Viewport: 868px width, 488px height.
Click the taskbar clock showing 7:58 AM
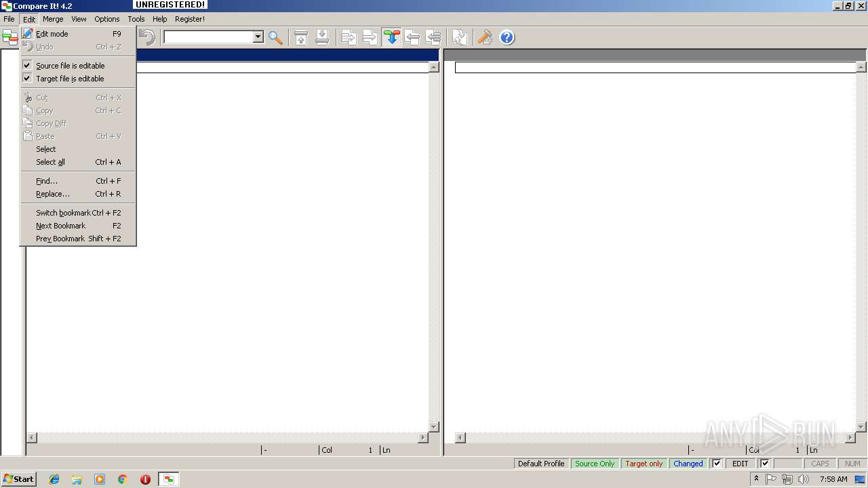833,479
